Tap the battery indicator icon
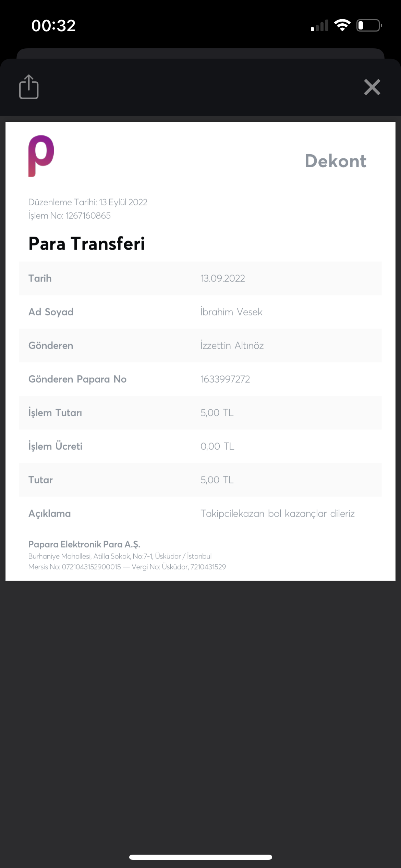This screenshot has width=401, height=868. point(369,25)
